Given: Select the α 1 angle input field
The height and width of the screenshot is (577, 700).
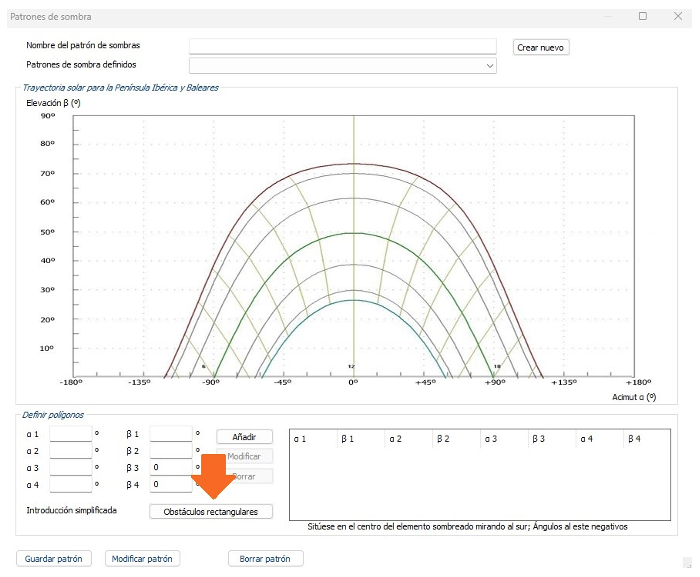Looking at the screenshot, I should [70, 435].
